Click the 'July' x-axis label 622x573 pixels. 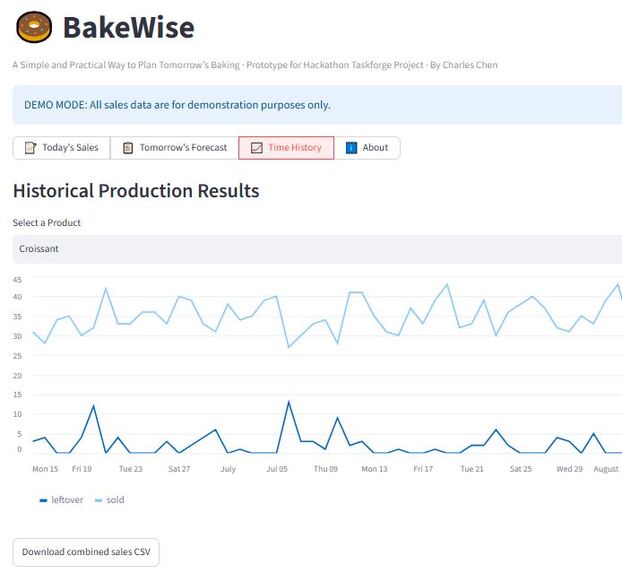[228, 469]
